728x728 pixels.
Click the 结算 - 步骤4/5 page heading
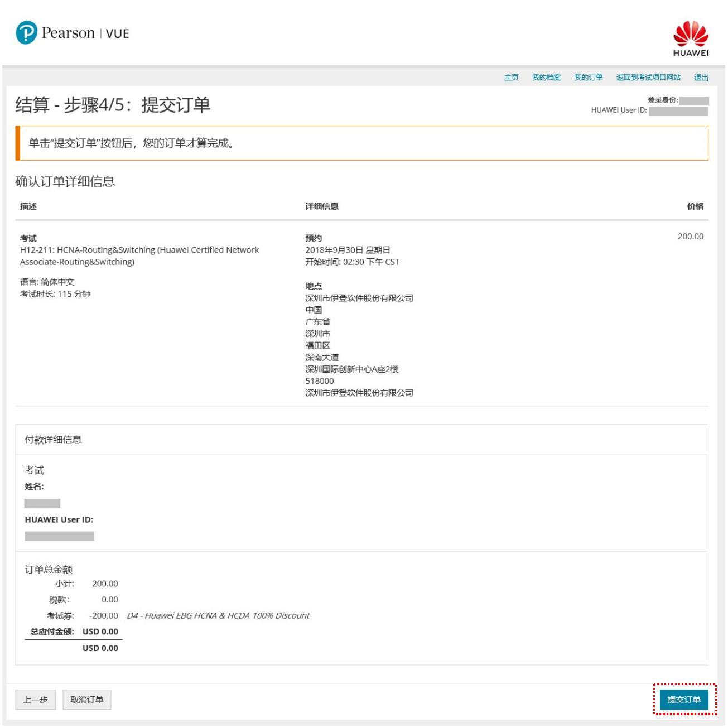pos(113,105)
